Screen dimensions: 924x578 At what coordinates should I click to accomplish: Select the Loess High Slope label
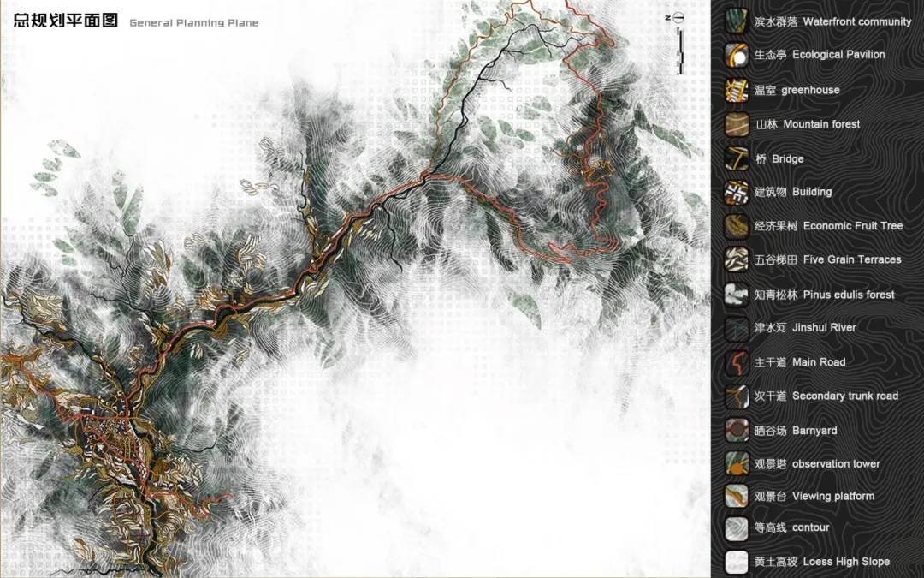[x=821, y=562]
